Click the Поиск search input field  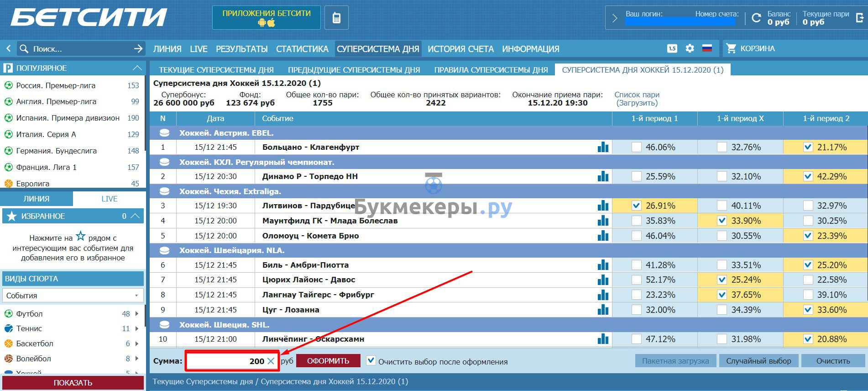(x=81, y=48)
